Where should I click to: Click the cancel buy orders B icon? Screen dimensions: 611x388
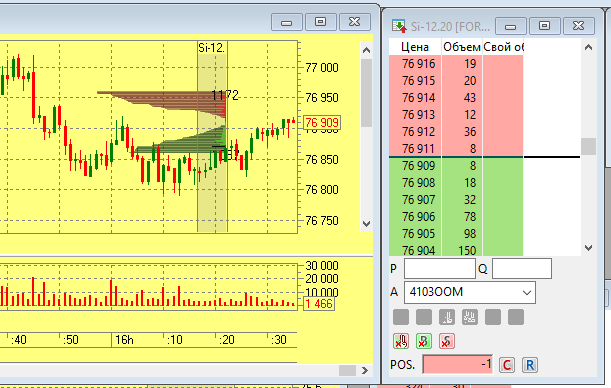pyautogui.click(x=424, y=341)
